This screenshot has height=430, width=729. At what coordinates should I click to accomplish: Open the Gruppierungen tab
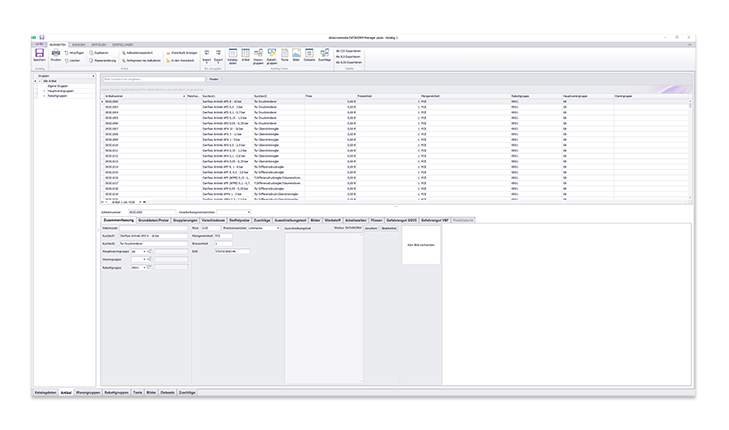pyautogui.click(x=185, y=220)
